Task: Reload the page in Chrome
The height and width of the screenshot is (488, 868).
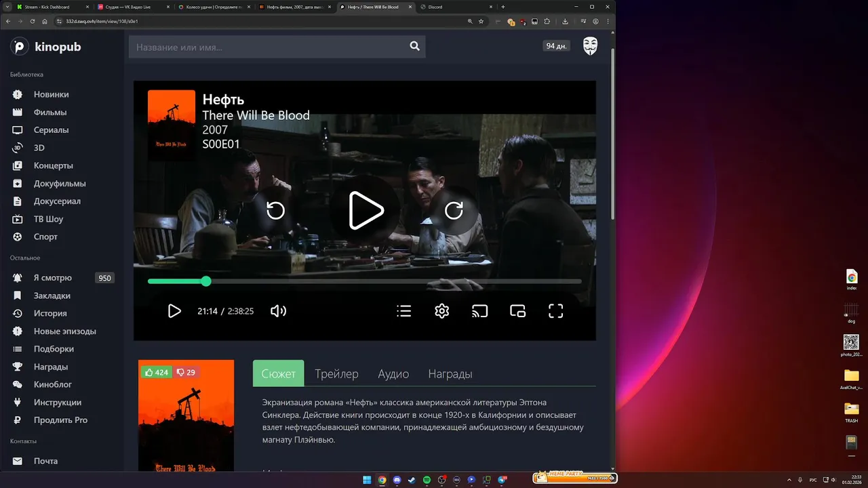Action: point(32,21)
